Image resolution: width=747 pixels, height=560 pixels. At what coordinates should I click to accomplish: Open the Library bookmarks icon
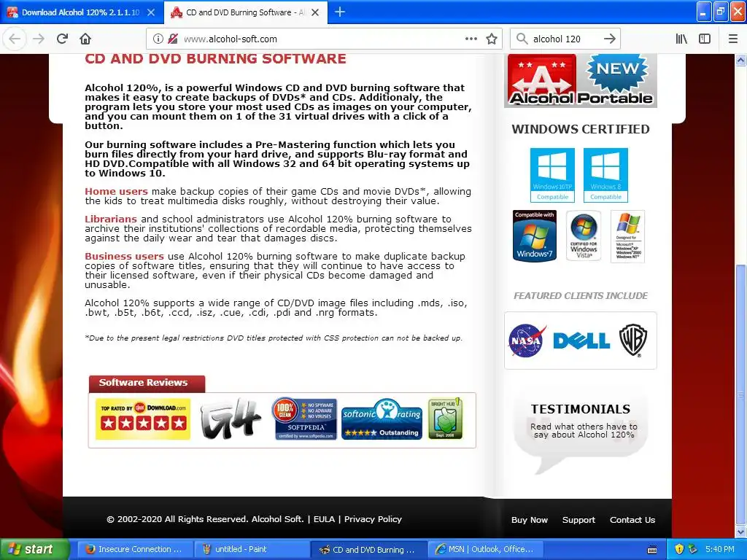(x=681, y=39)
